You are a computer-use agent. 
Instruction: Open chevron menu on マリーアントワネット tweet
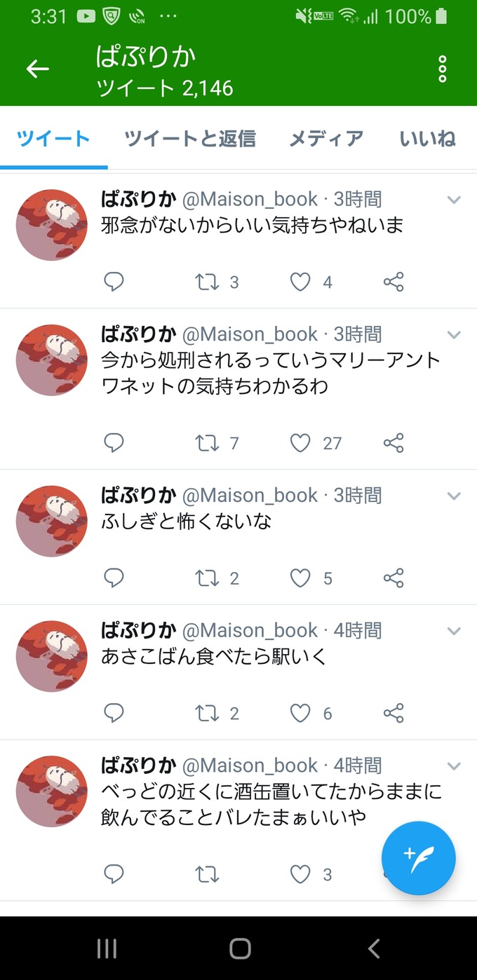pyautogui.click(x=454, y=334)
